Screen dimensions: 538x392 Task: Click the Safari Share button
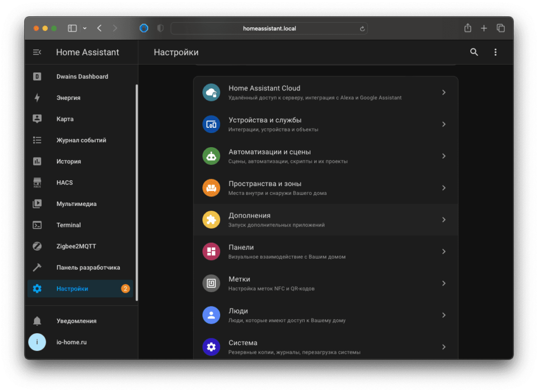click(x=468, y=28)
